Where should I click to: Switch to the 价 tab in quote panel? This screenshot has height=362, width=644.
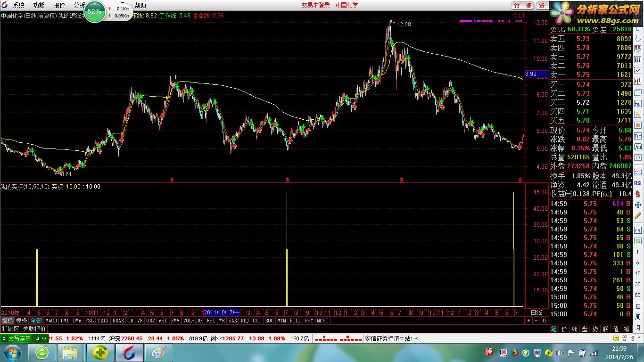pyautogui.click(x=563, y=329)
